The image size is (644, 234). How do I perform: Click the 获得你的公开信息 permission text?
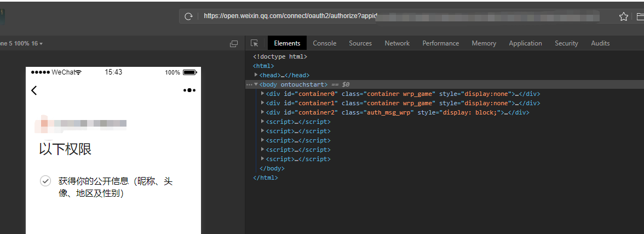pyautogui.click(x=116, y=187)
